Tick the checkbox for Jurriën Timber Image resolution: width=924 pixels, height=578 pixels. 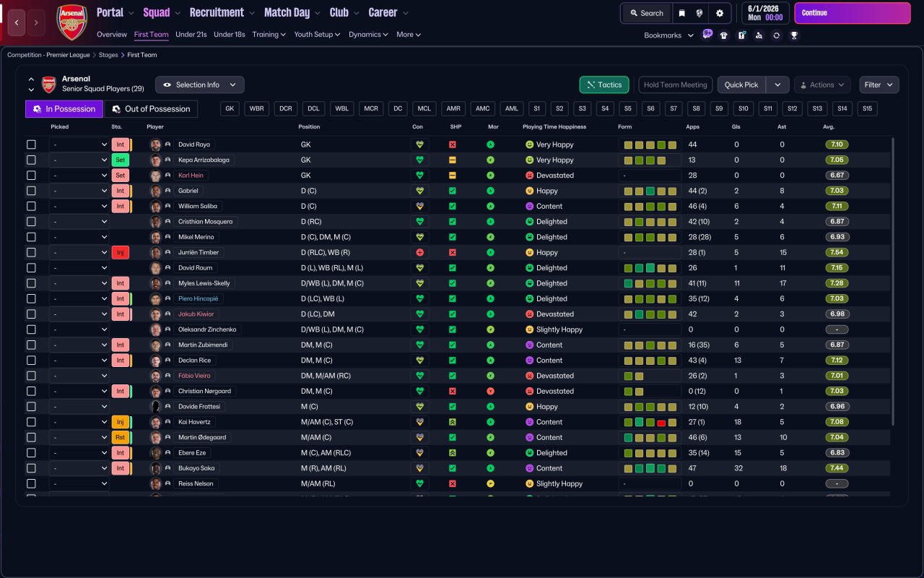pyautogui.click(x=31, y=253)
